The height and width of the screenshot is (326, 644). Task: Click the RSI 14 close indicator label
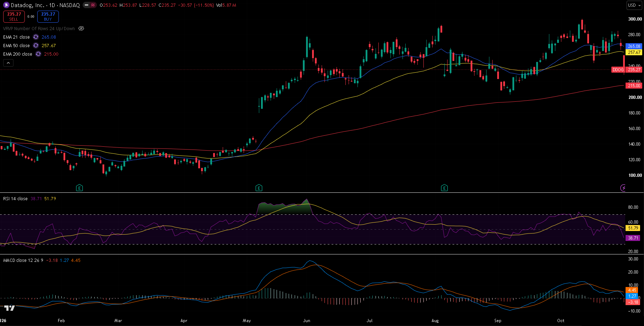(15, 198)
